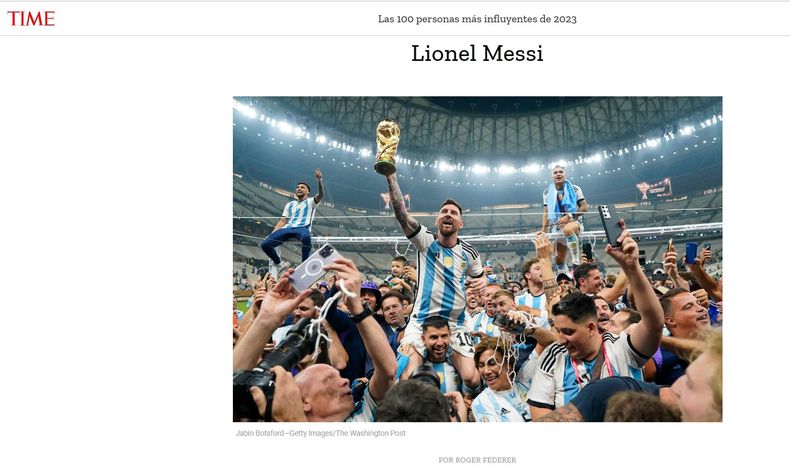Open Las 100 personas más influyentes de 2023
Screen dimensions: 790x469
click(477, 19)
